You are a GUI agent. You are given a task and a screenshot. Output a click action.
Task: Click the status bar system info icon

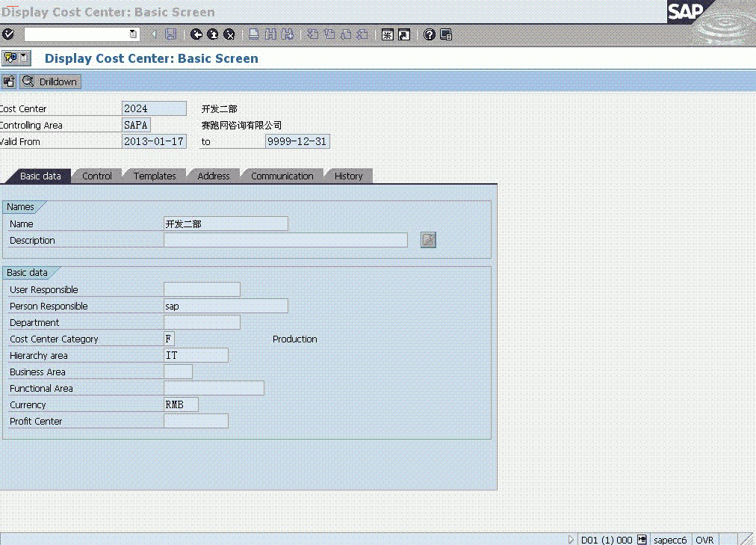pos(642,539)
